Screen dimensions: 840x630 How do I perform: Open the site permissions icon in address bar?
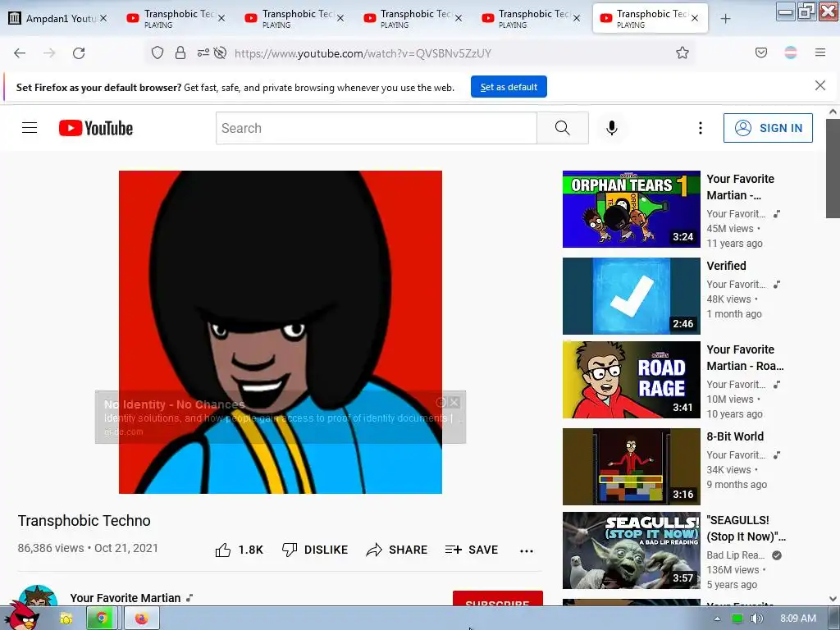click(203, 52)
